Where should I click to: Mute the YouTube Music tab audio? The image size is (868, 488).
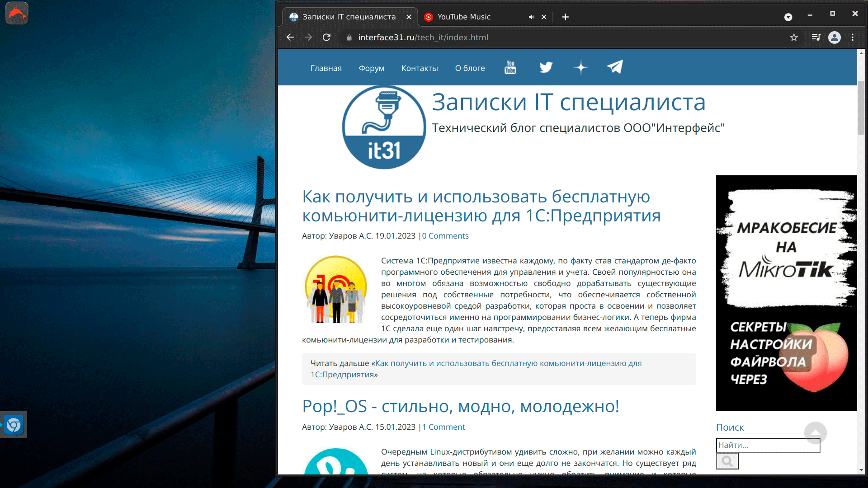point(531,17)
